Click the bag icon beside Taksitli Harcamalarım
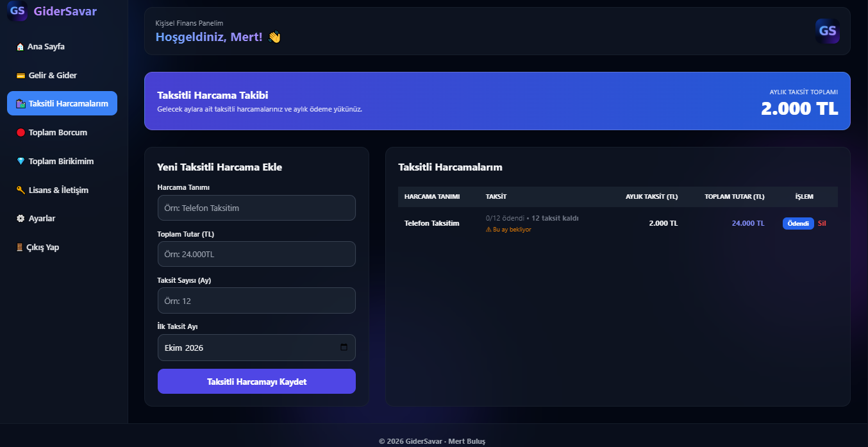The width and height of the screenshot is (868, 447). point(21,104)
